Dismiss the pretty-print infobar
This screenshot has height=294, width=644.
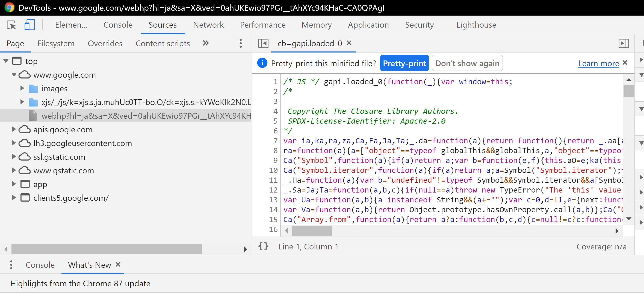[625, 63]
